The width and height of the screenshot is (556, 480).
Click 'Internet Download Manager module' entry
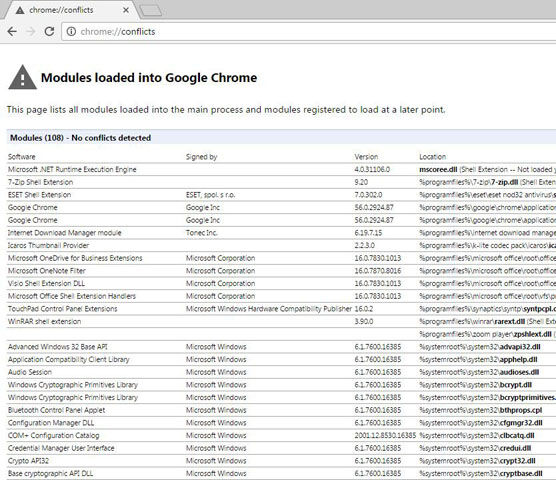click(65, 233)
